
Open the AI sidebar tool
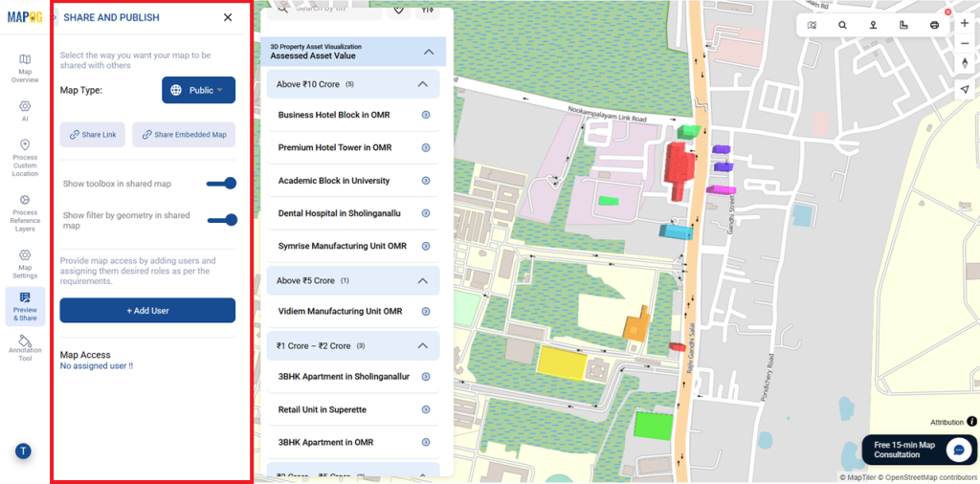(25, 111)
